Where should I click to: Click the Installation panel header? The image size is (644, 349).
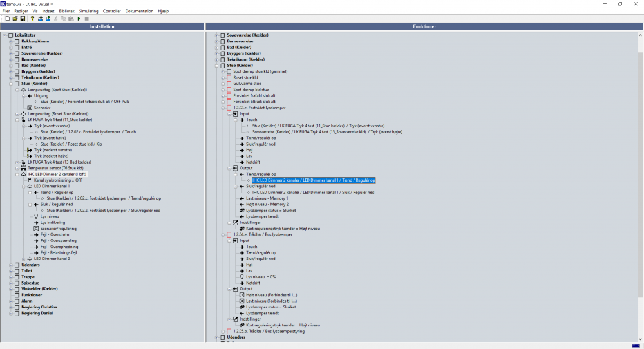click(x=102, y=26)
